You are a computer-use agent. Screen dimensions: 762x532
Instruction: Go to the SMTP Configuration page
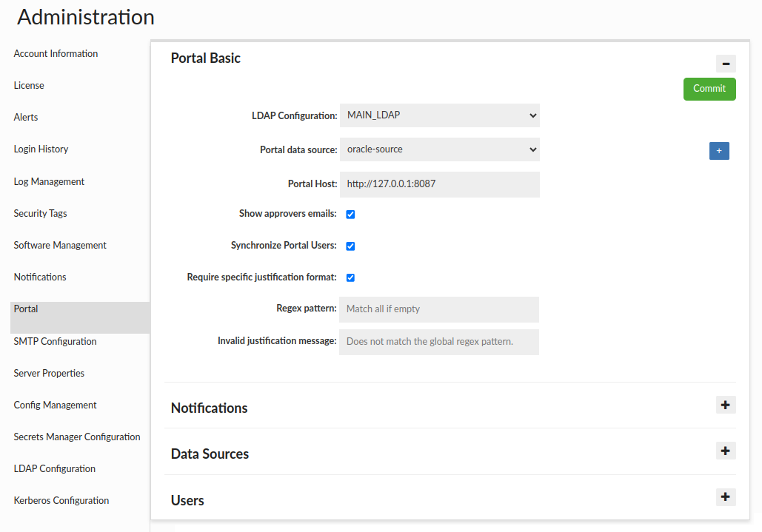[55, 342]
